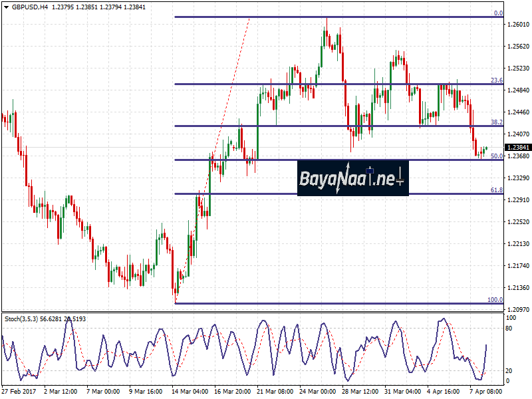Select the 38.2 Fibonacci level label

click(496, 122)
